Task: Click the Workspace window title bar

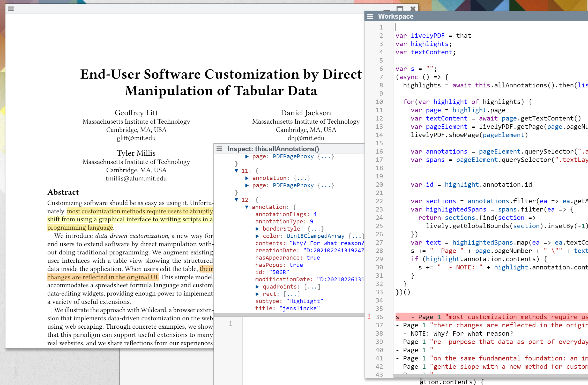Action: [466, 16]
